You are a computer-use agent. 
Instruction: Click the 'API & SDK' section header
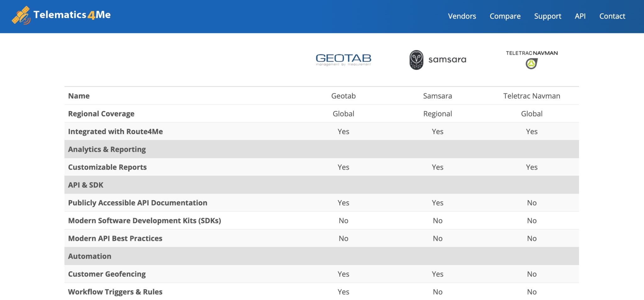[x=322, y=185]
